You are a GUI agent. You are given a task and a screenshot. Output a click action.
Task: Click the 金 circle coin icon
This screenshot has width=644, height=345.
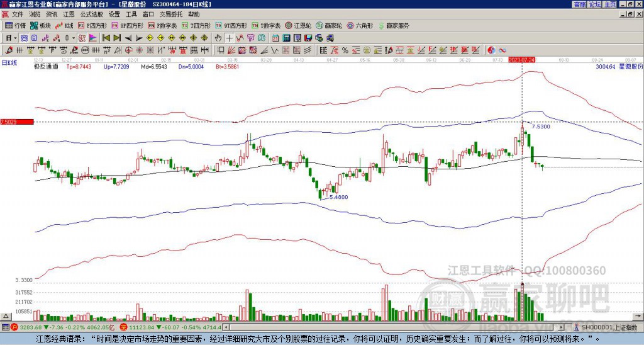(367, 50)
